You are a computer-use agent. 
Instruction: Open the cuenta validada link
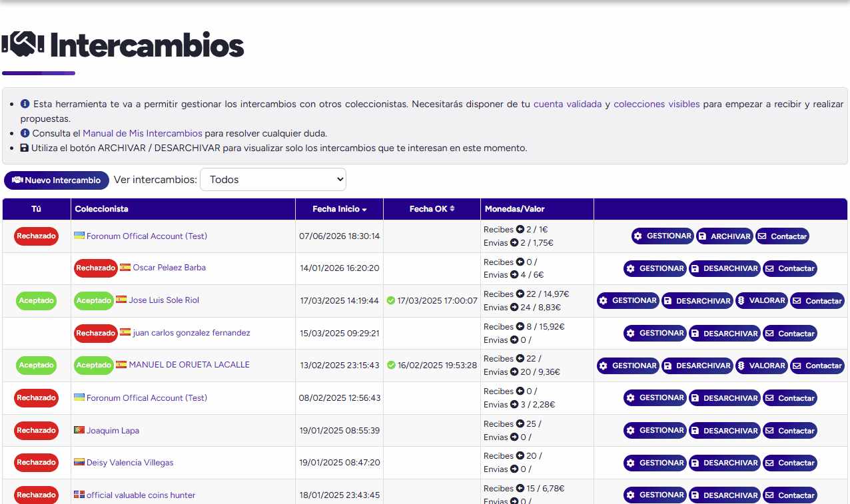(568, 104)
